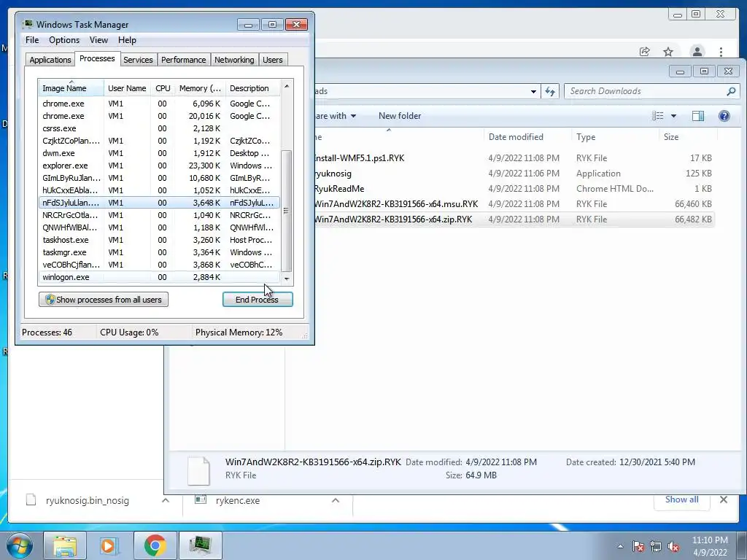Expand the Explorer address bar history dropdown

pos(533,91)
